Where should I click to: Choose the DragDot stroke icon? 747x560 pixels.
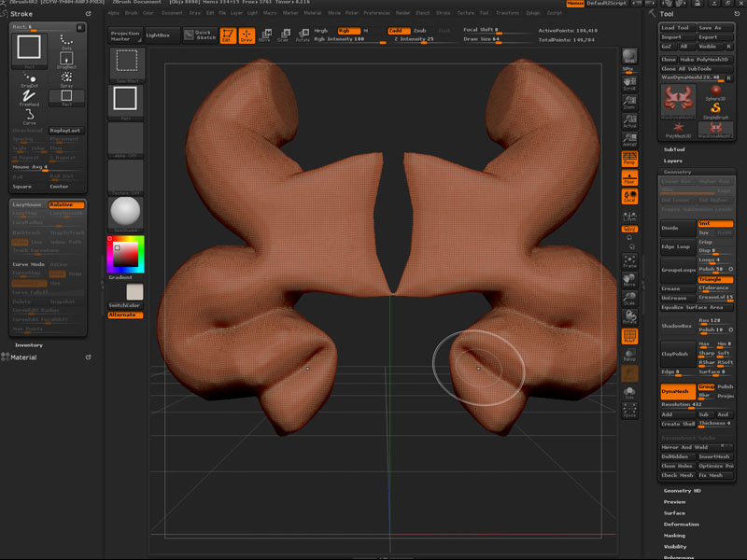[x=29, y=79]
